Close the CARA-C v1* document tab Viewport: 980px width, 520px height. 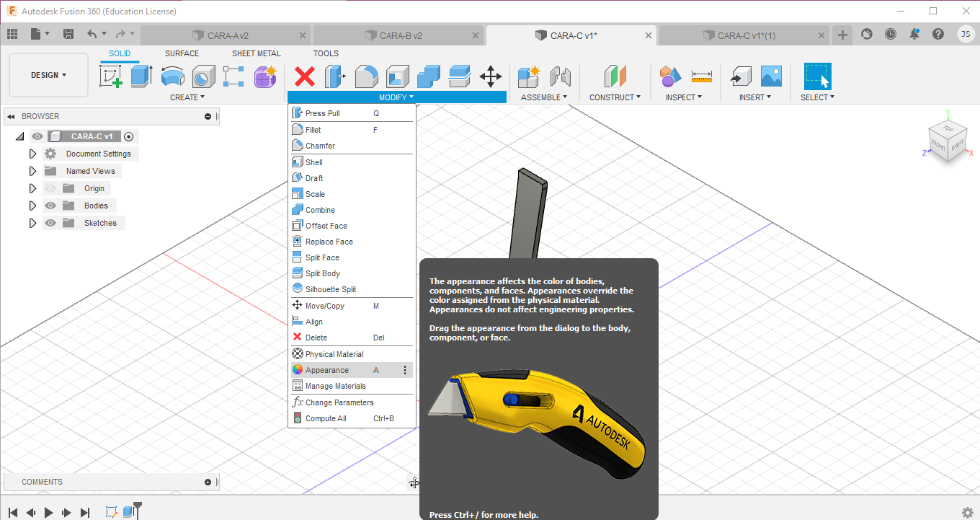point(648,35)
